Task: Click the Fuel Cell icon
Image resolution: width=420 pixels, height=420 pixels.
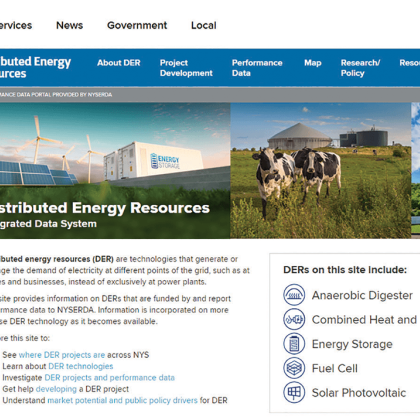Action: click(x=294, y=368)
